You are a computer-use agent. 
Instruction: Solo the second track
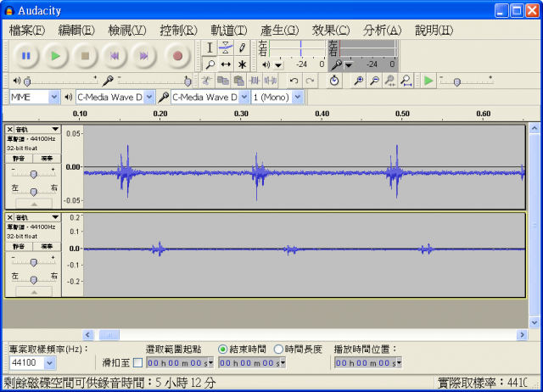pyautogui.click(x=47, y=247)
